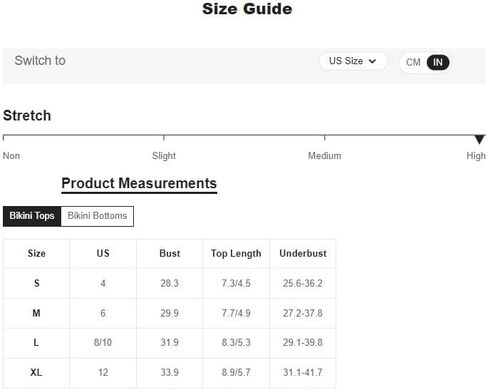488x390 pixels.
Task: Click the Bust column header
Action: pyautogui.click(x=170, y=253)
